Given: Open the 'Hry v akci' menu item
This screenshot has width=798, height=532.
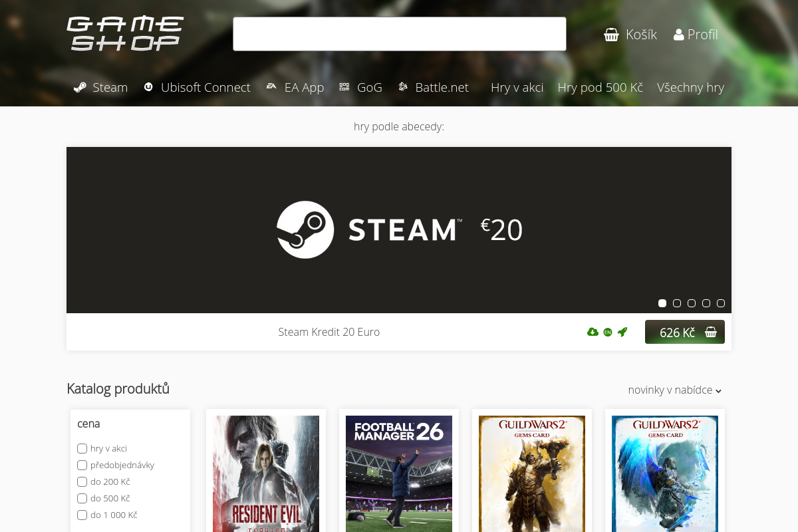Looking at the screenshot, I should pos(517,87).
